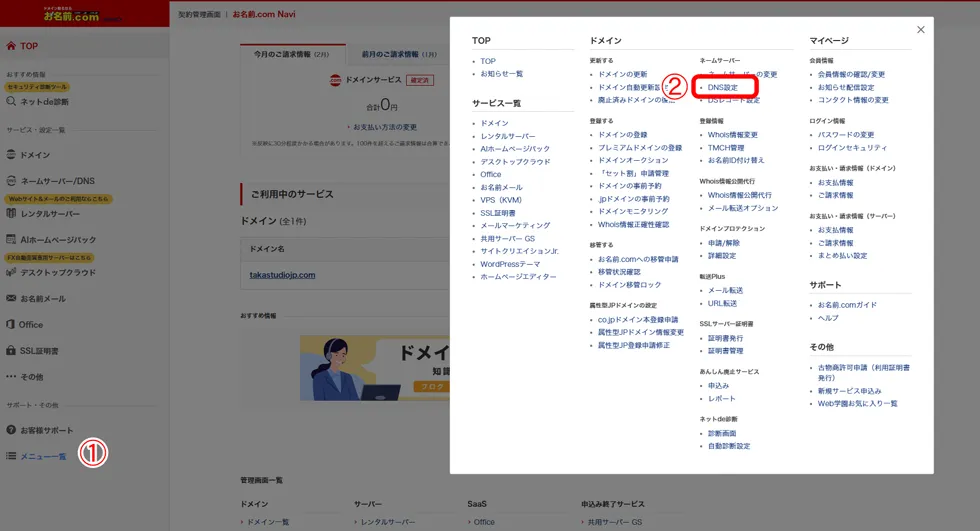
Task: Open the WordPressテーマ link
Action: click(x=510, y=264)
